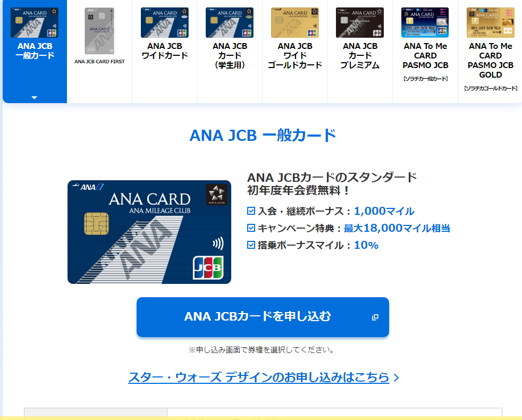522x420 pixels.
Task: Click the down arrow under 一般カード tab
Action: pos(35,98)
